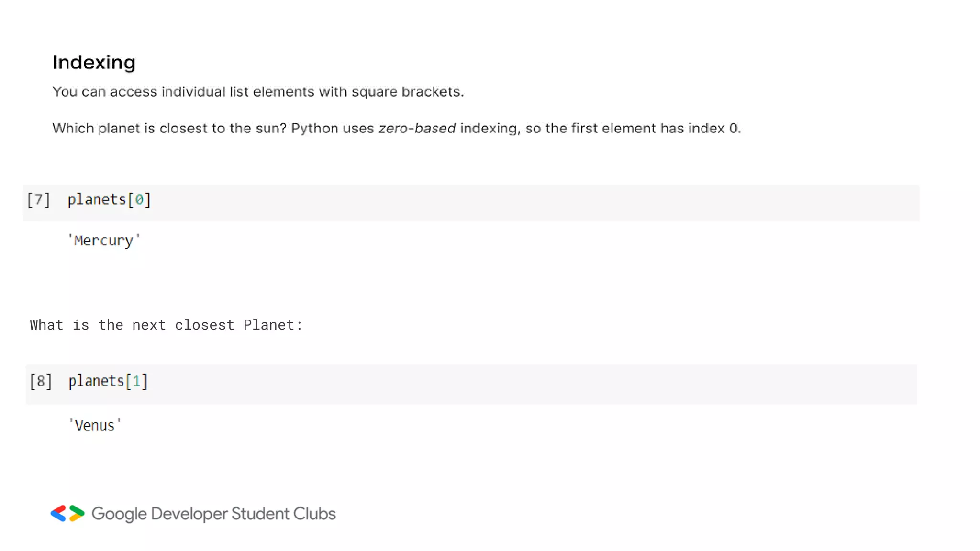Click the Google Developer Student Clubs text
Image resolution: width=980 pixels, height=551 pixels.
213,514
